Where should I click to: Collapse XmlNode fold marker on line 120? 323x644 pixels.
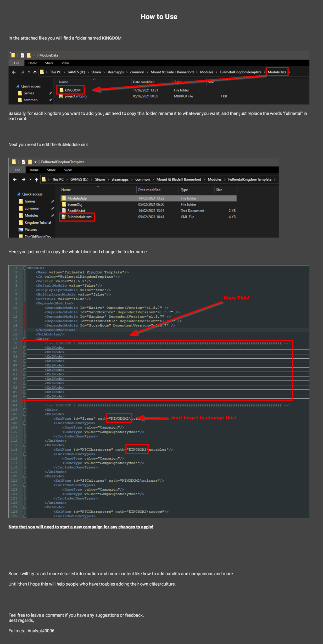tap(25, 476)
